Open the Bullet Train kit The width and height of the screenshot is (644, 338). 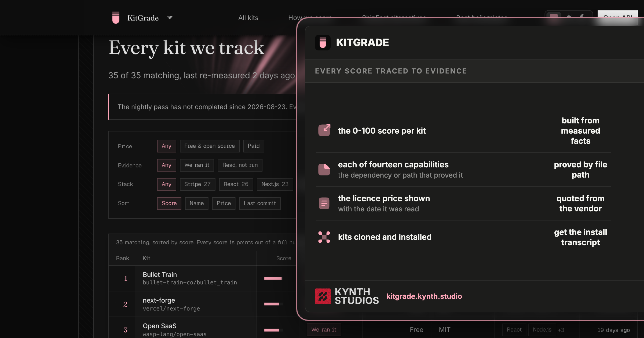coord(160,275)
